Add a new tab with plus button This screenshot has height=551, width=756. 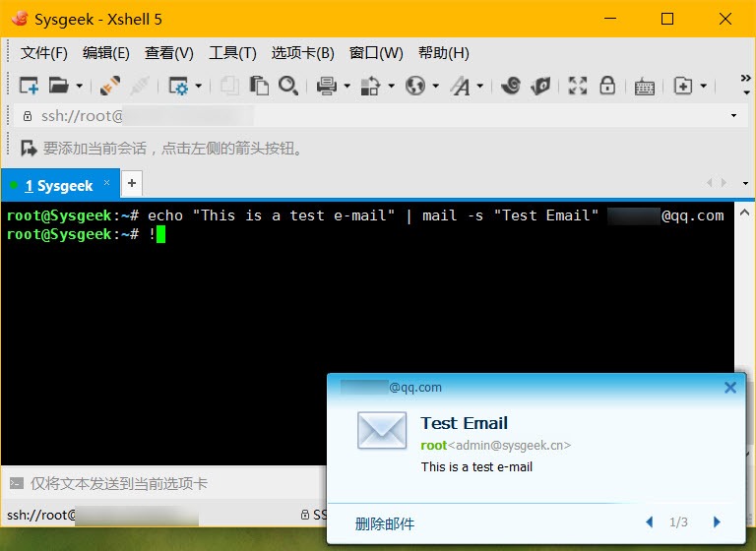[x=132, y=183]
